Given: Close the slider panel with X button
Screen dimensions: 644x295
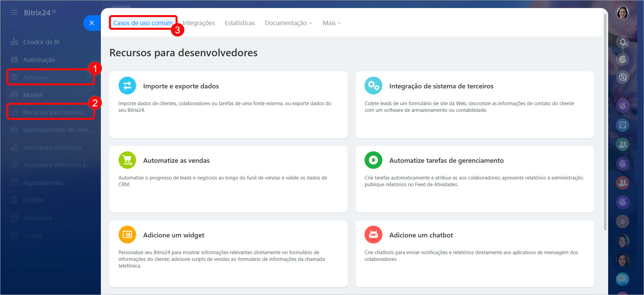Looking at the screenshot, I should coord(92,23).
